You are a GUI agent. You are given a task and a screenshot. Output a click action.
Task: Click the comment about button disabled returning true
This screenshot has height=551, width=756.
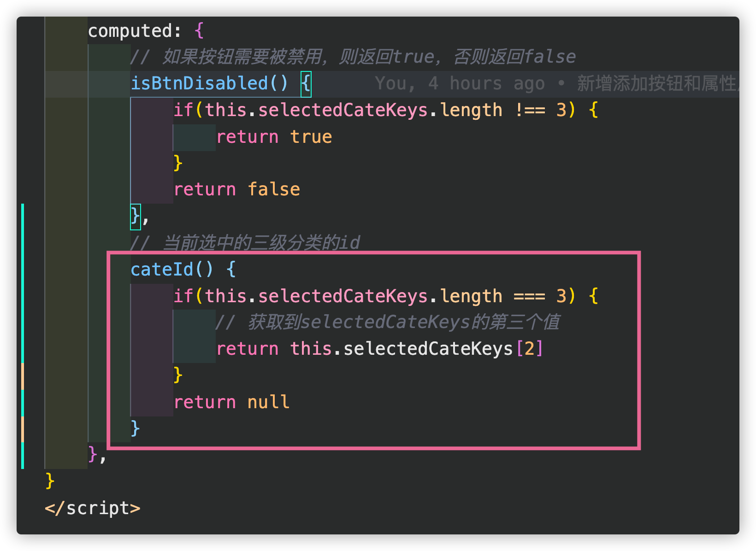click(x=353, y=57)
